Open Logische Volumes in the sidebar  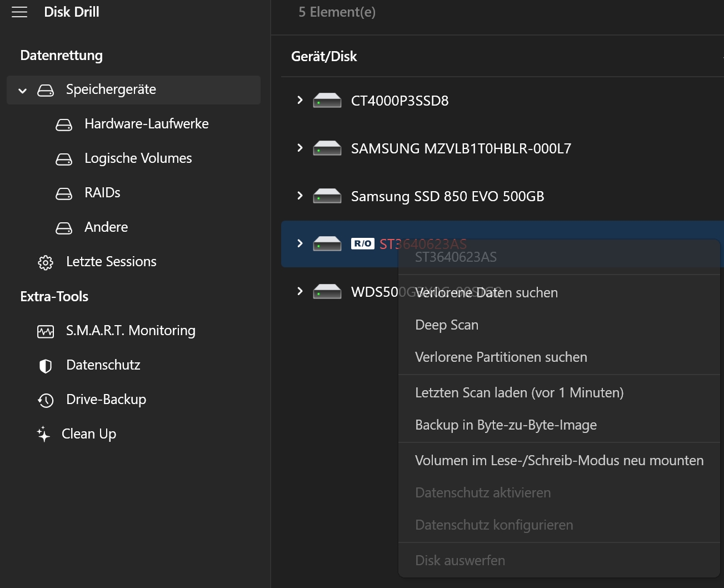[138, 158]
